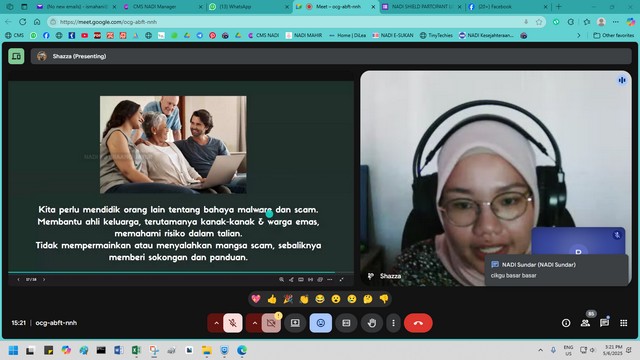Open the Present now screen share icon

tap(295, 323)
